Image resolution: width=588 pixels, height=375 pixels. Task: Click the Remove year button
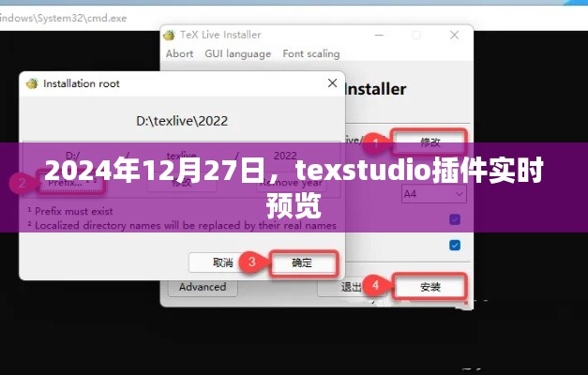point(291,183)
